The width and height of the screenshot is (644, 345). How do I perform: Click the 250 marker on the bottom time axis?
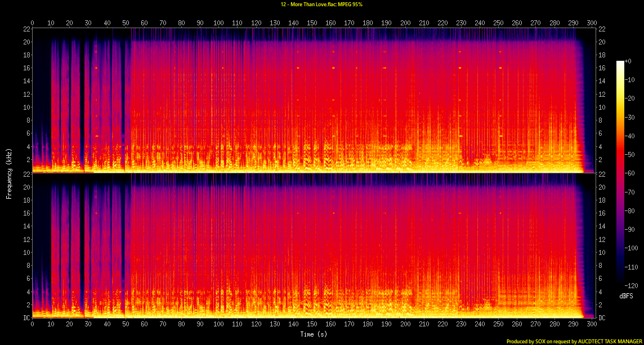(x=498, y=325)
